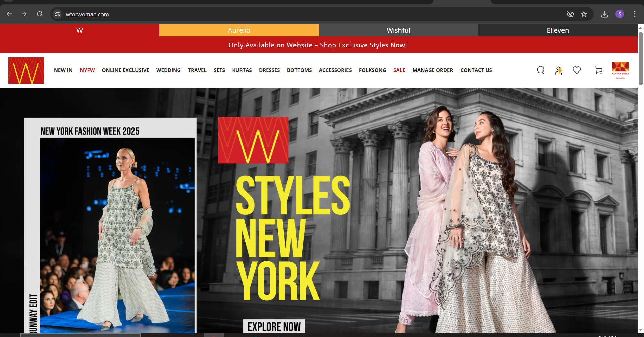Open the WEDDING category
This screenshot has width=644, height=337.
tap(168, 70)
